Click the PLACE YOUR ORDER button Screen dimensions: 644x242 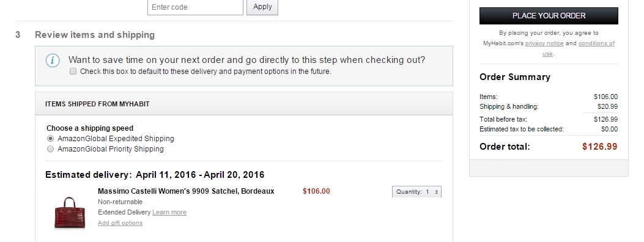click(x=549, y=16)
